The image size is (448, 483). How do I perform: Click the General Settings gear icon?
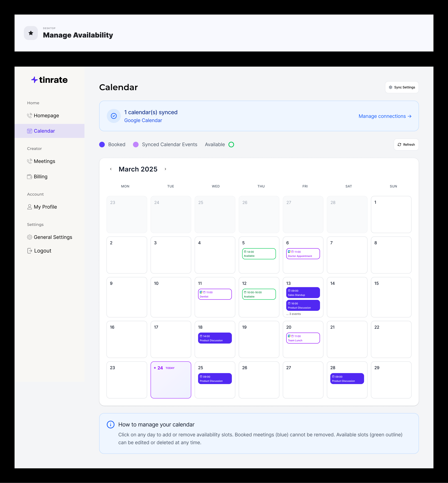pyautogui.click(x=29, y=237)
